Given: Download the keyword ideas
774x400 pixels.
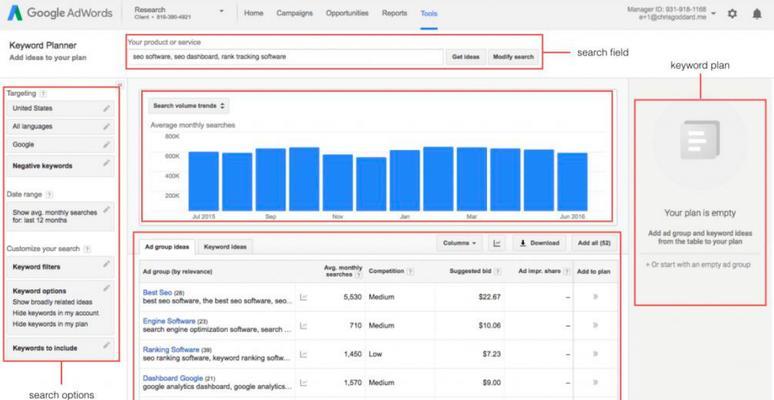Looking at the screenshot, I should click(539, 243).
